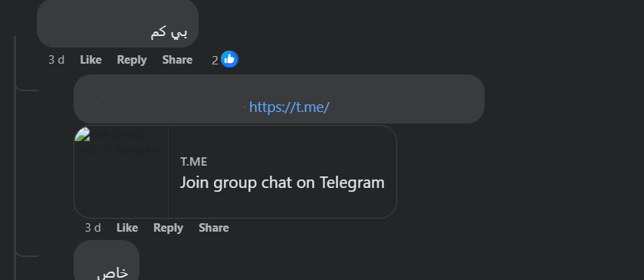
Task: Select the "خاص" comment bubble
Action: (x=107, y=261)
